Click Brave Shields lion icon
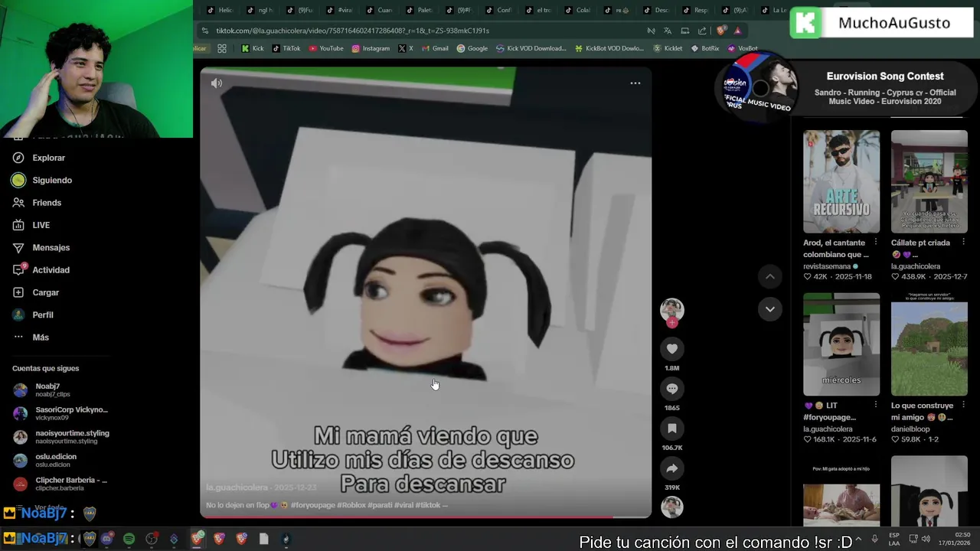The height and width of the screenshot is (551, 980). [721, 31]
